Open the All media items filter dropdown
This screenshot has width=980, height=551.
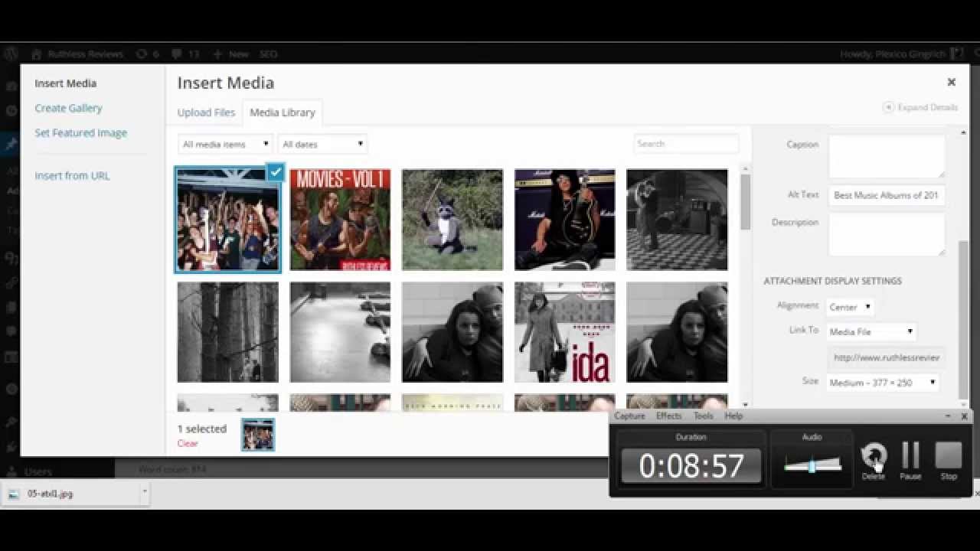tap(226, 144)
